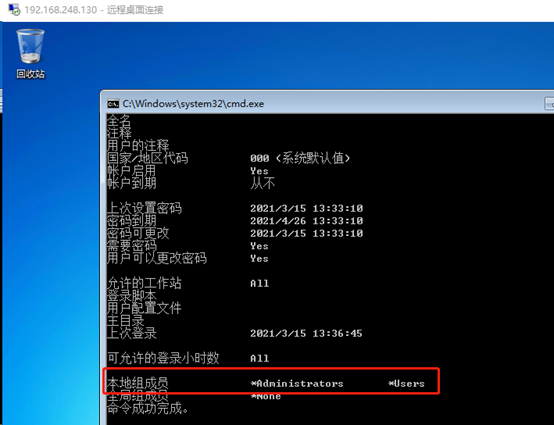The height and width of the screenshot is (425, 554).
Task: Click the 从不 account expiry value
Action: tap(263, 183)
